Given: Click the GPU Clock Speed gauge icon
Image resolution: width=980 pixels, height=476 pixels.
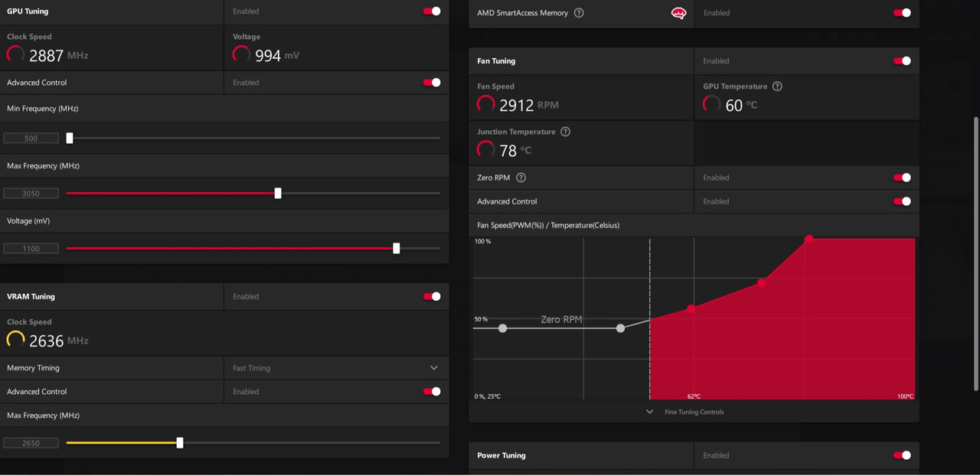Looking at the screenshot, I should coord(15,54).
